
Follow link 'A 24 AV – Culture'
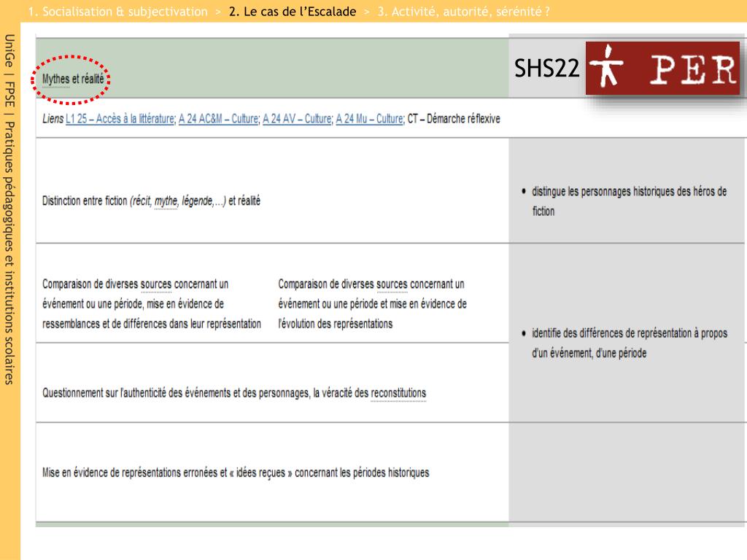pos(298,119)
